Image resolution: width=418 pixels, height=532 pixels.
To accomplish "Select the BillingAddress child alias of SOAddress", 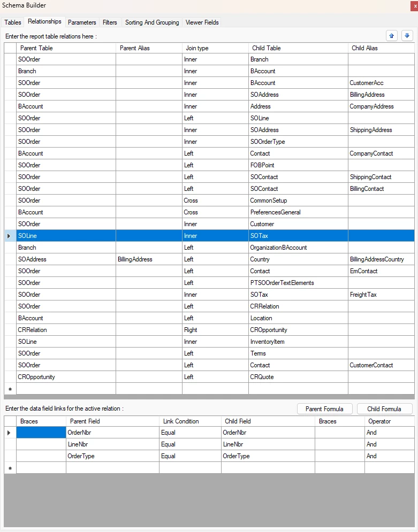I will click(381, 95).
